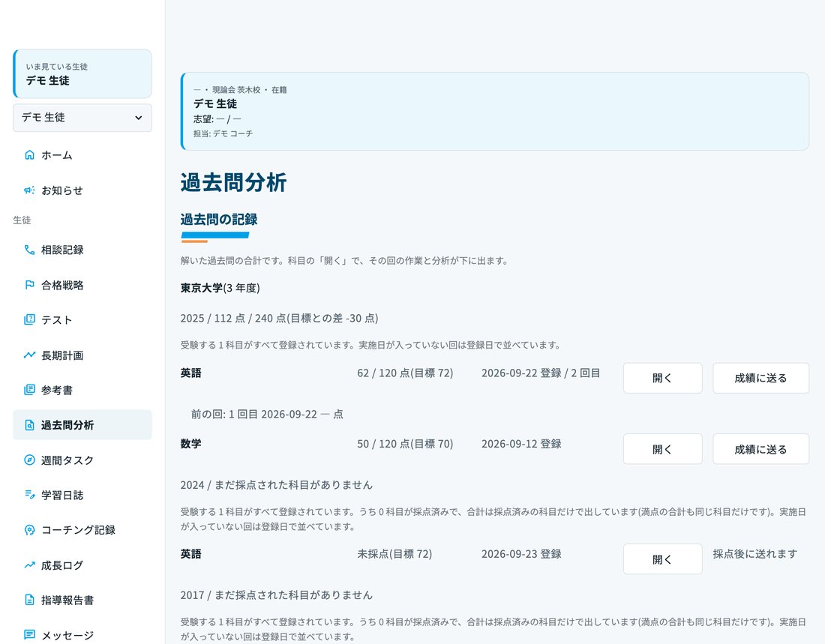Open 相談記録 menu item
This screenshot has height=644, width=825.
pyautogui.click(x=82, y=250)
